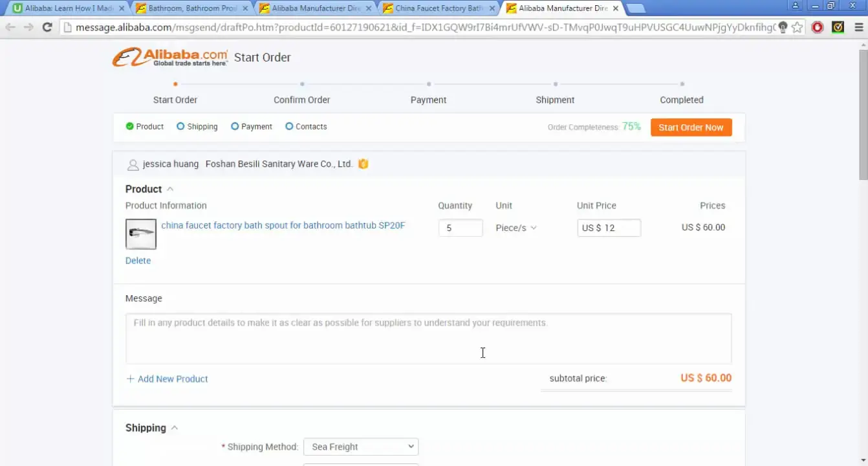The image size is (868, 466).
Task: Open china faucet factory bath spout product link
Action: [x=283, y=225]
